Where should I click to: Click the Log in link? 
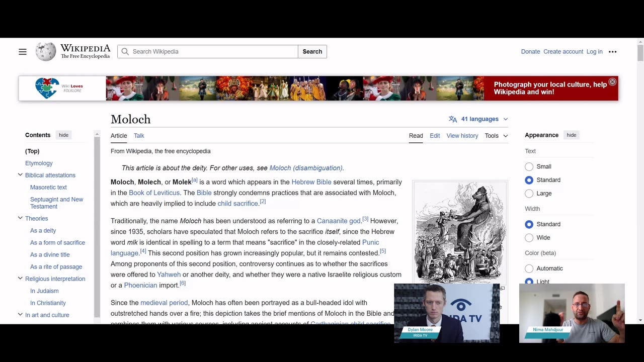(x=594, y=51)
